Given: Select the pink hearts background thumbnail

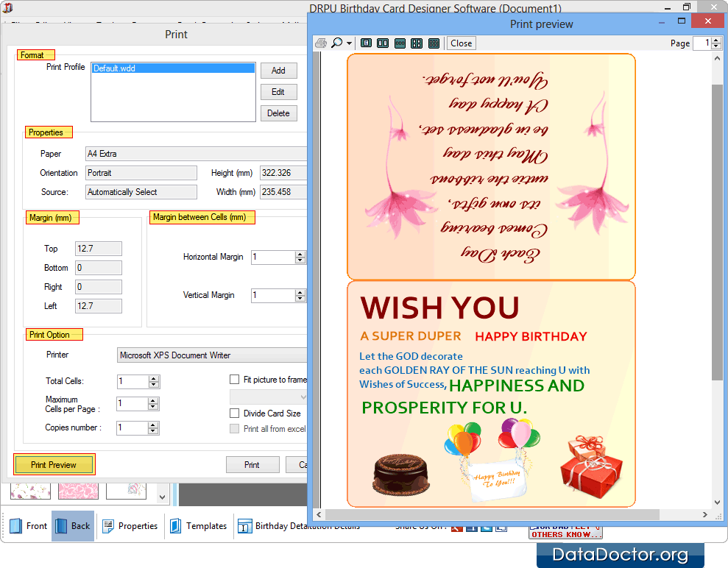Looking at the screenshot, I should 78,491.
